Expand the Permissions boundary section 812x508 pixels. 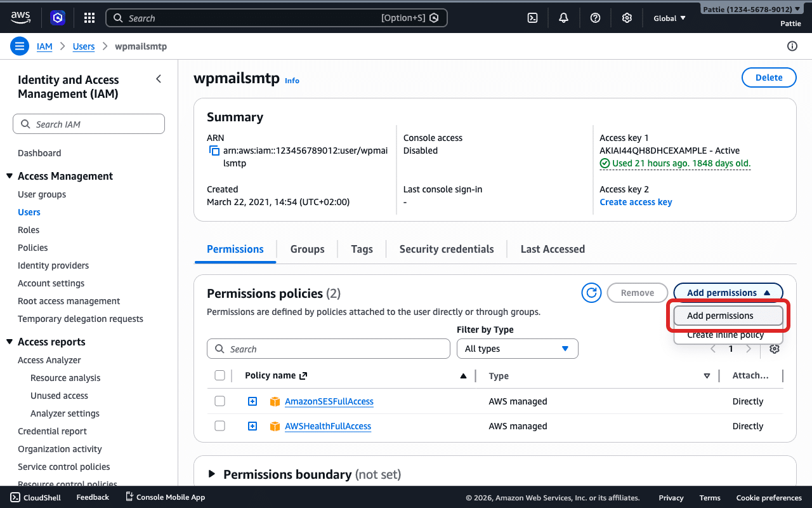tap(212, 474)
